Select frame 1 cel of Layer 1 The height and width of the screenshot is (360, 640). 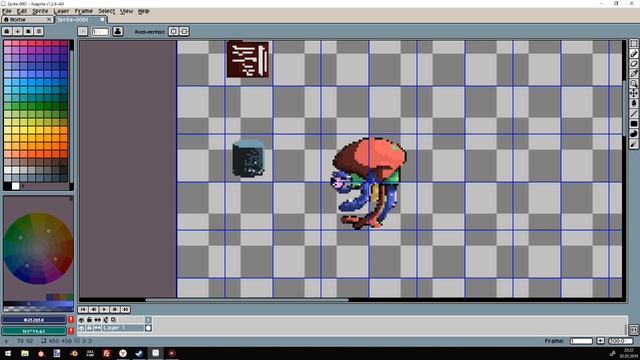tap(148, 328)
